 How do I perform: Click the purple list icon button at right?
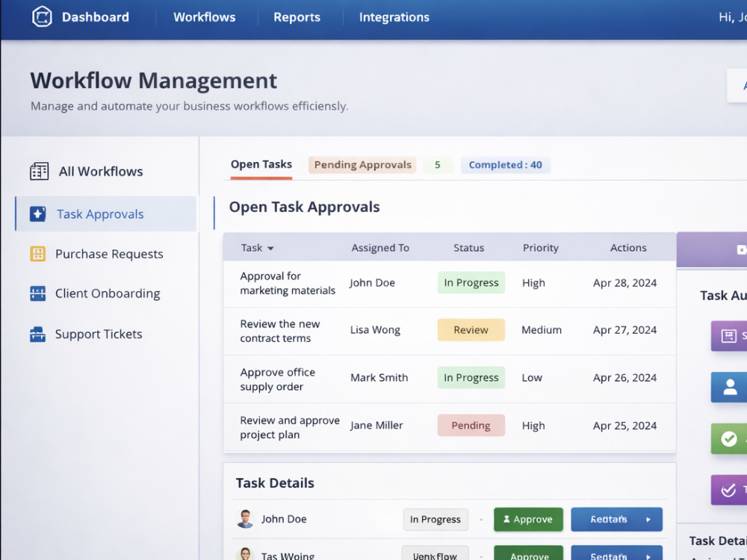[x=729, y=336]
